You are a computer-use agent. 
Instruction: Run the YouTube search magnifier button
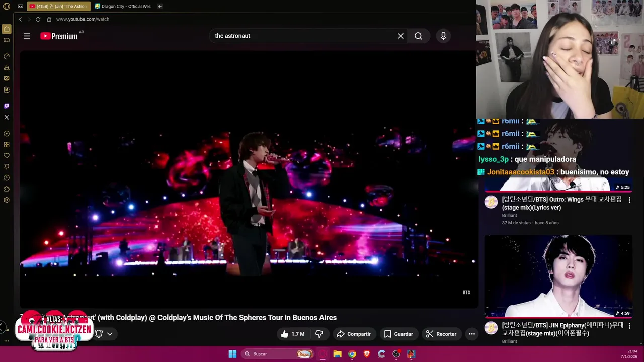pyautogui.click(x=418, y=36)
